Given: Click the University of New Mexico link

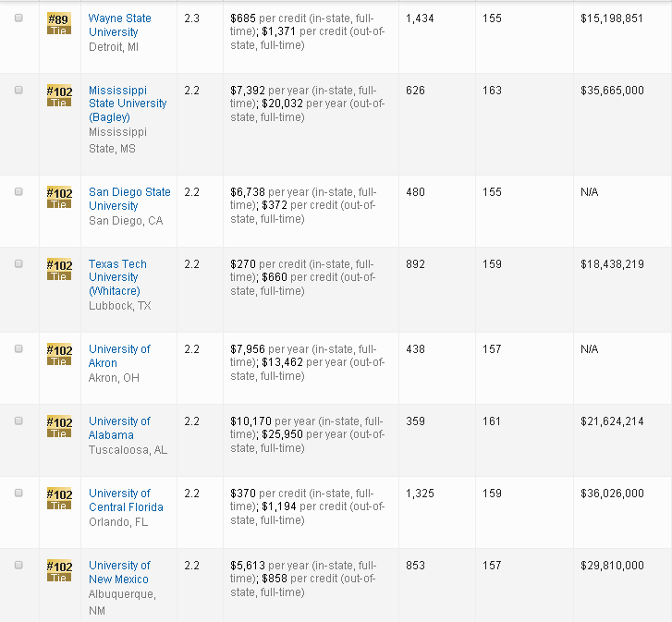Looking at the screenshot, I should click(x=118, y=572).
